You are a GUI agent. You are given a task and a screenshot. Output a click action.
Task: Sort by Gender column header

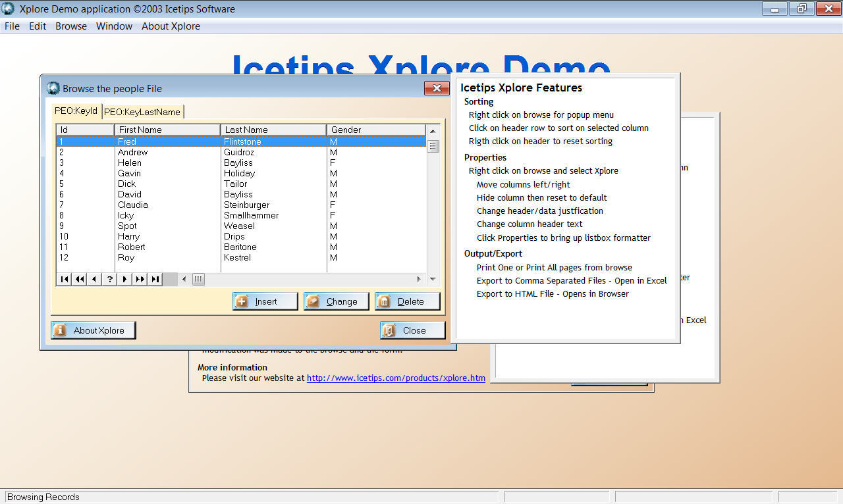pyautogui.click(x=376, y=130)
